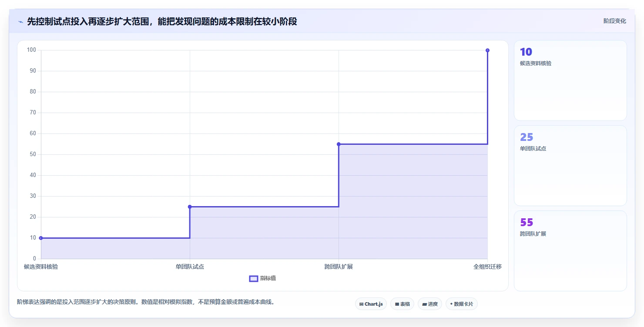Click the x-axis label 单团队试点
This screenshot has width=644, height=327.
pos(190,267)
